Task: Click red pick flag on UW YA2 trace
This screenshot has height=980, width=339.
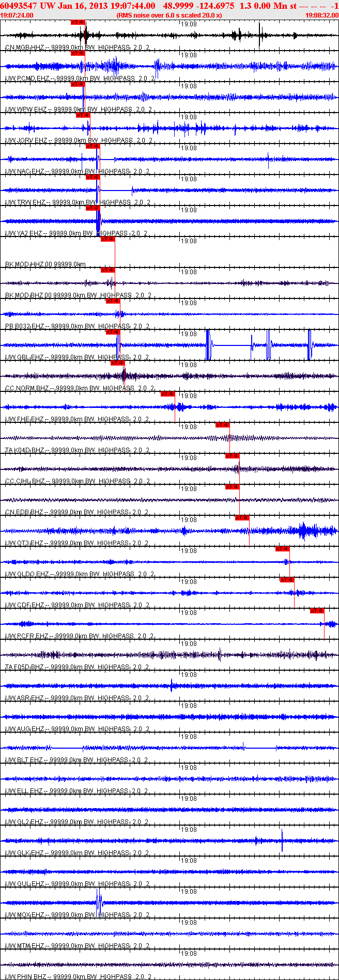Action: click(93, 208)
